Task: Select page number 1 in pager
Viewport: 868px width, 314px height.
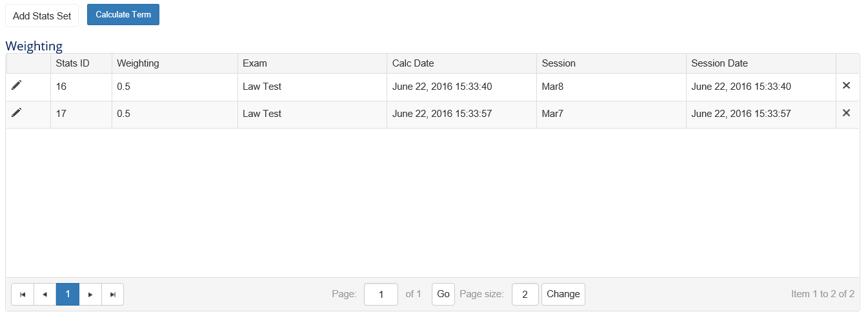Action: pyautogui.click(x=68, y=294)
